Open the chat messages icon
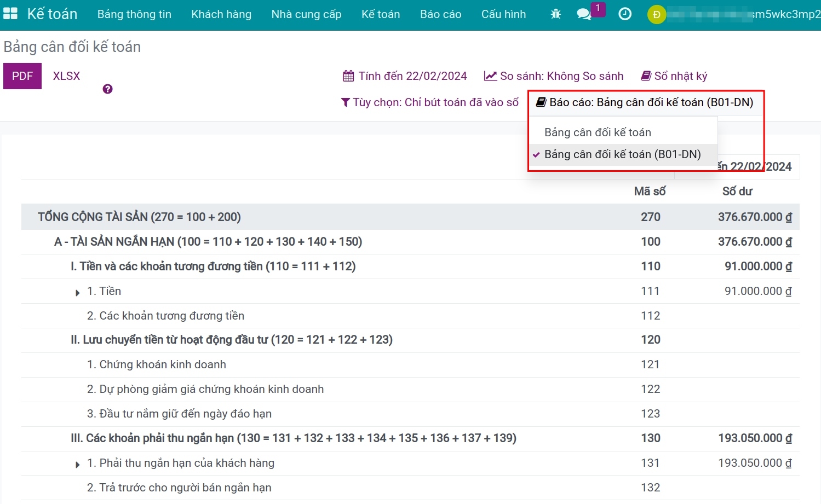 tap(584, 14)
